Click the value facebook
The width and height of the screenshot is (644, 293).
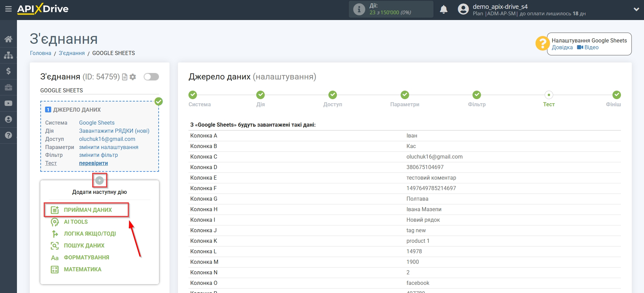pyautogui.click(x=418, y=283)
